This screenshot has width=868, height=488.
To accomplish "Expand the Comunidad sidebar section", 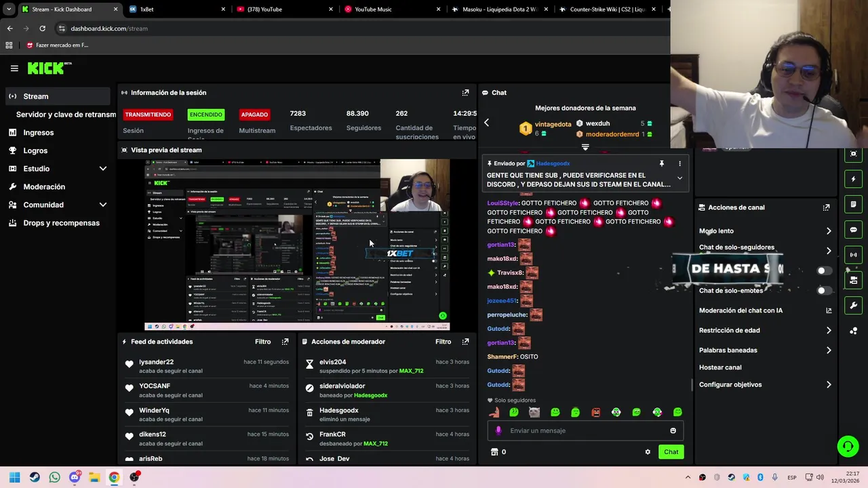I will [103, 205].
